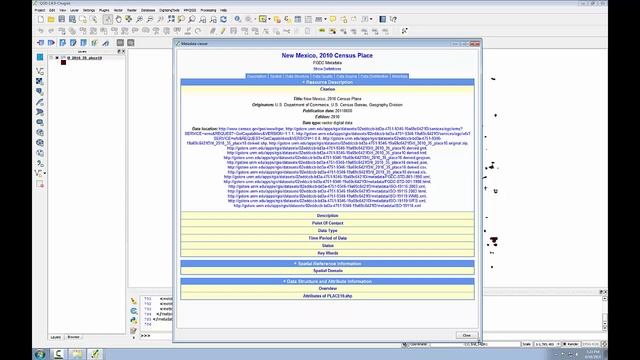Click the left blue arrow plugin icon
The image size is (640, 360).
click(x=40, y=42)
